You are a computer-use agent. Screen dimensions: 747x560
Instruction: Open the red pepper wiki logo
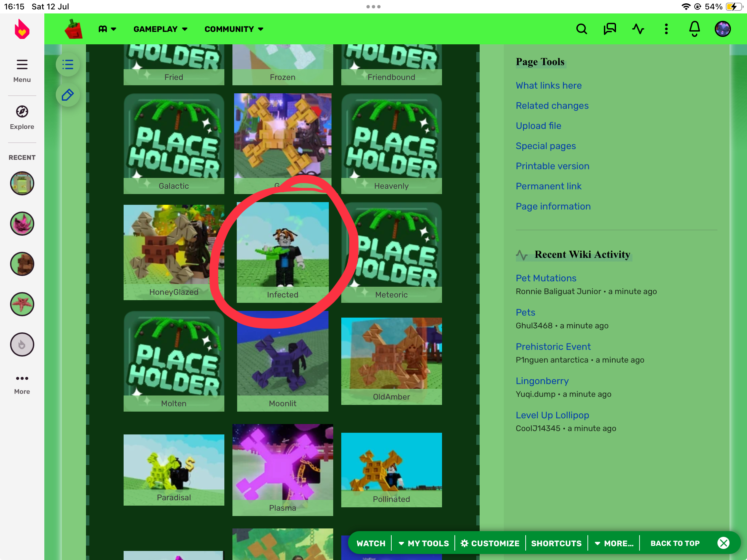coord(74,29)
